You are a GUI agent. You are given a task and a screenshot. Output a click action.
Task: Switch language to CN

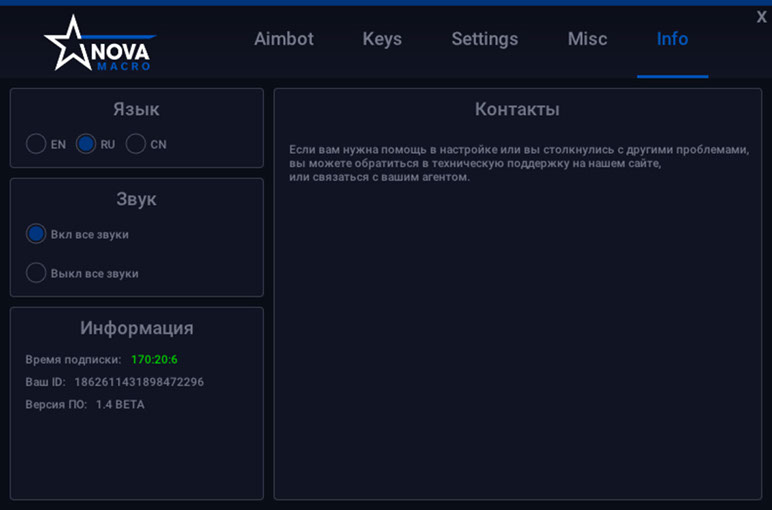click(136, 144)
